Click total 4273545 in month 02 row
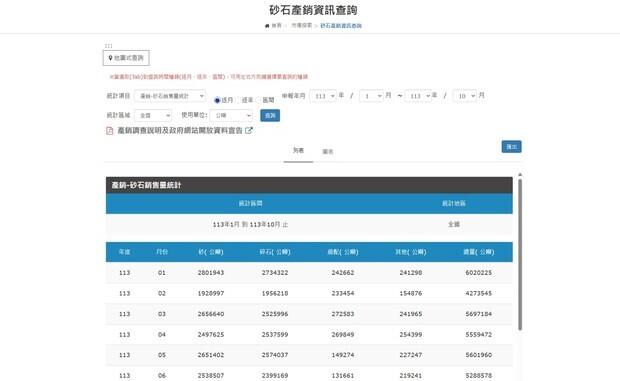 pos(479,293)
